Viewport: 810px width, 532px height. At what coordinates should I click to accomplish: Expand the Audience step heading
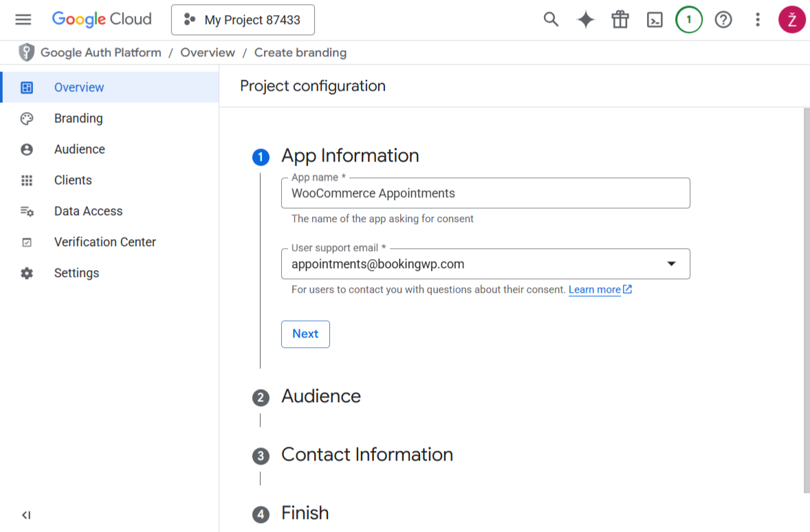click(321, 396)
